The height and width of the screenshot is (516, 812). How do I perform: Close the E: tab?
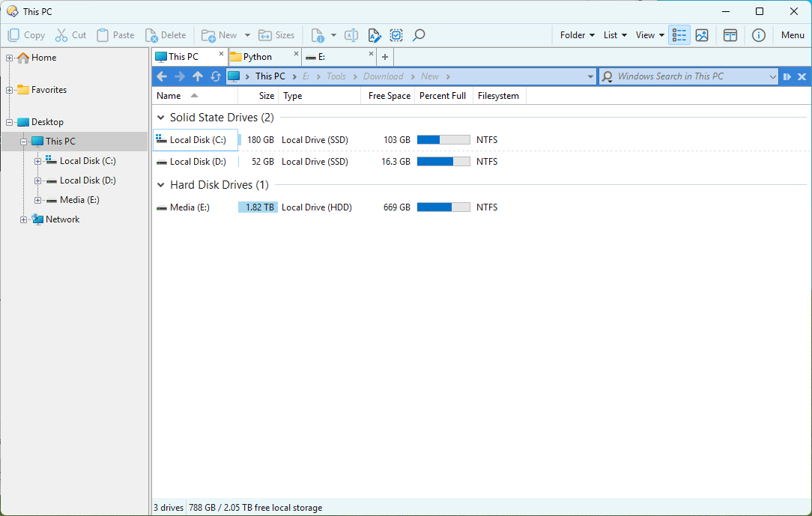tap(371, 53)
